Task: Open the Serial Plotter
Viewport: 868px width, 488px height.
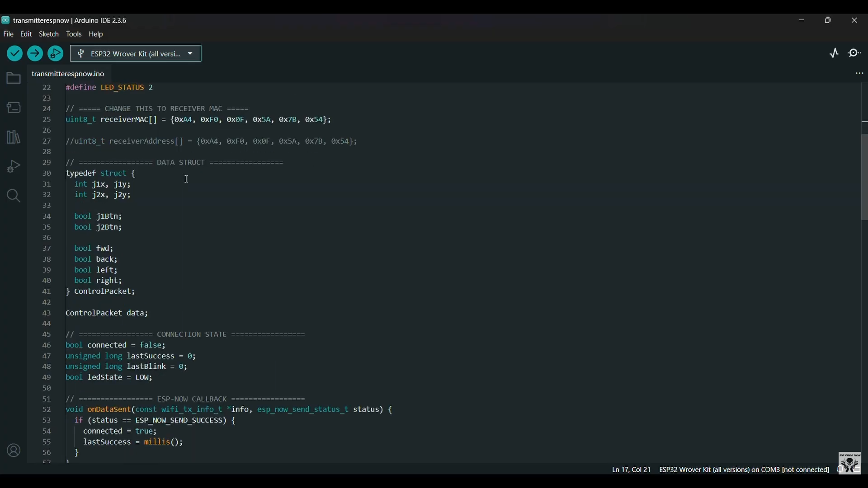Action: (x=835, y=53)
